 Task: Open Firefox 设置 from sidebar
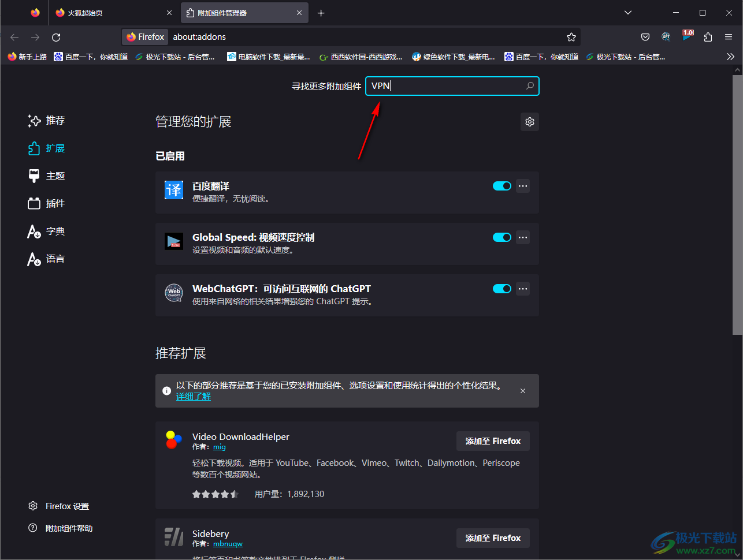tap(59, 506)
